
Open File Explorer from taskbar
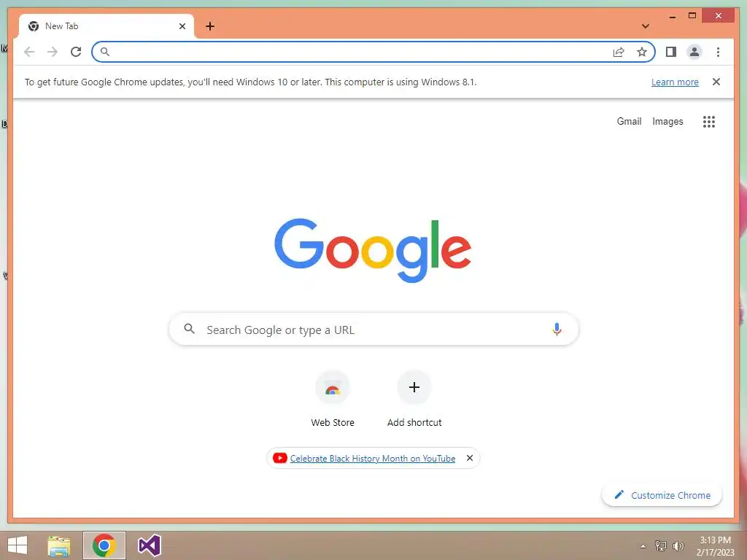point(59,545)
